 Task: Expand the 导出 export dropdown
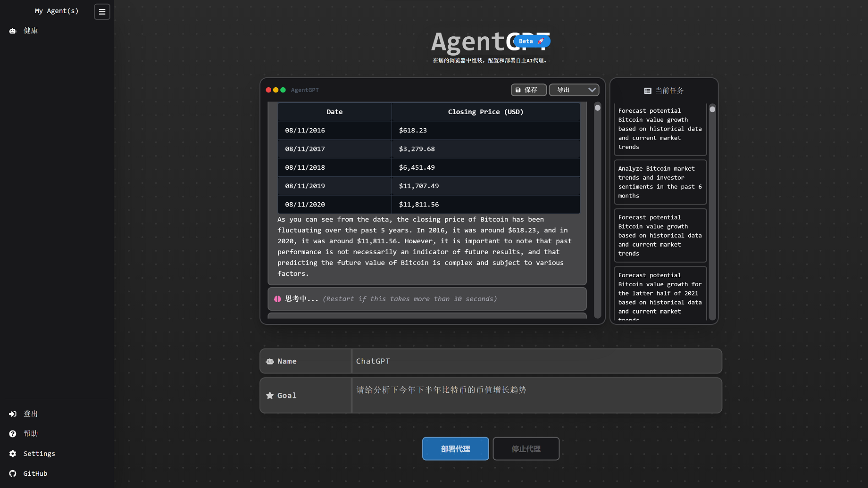pos(574,90)
